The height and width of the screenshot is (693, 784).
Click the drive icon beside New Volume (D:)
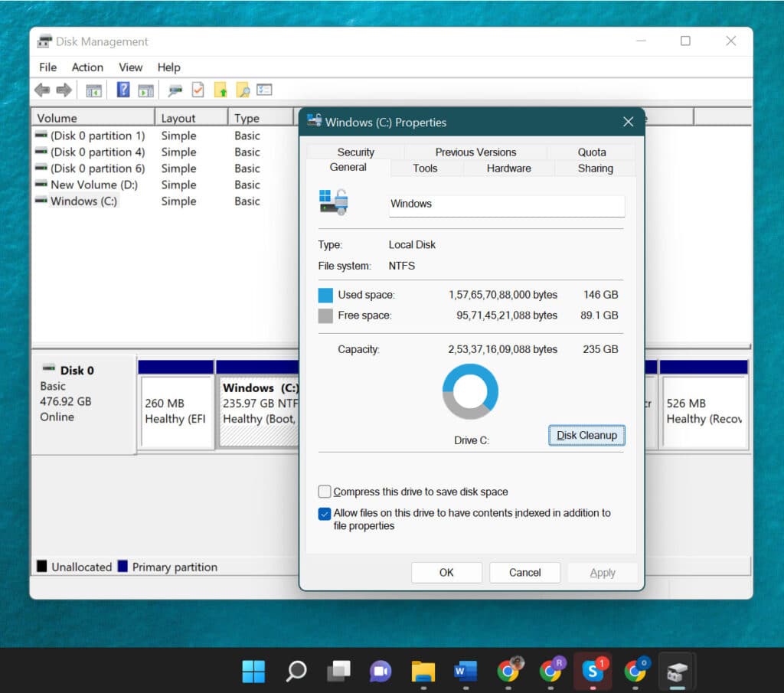pos(41,185)
